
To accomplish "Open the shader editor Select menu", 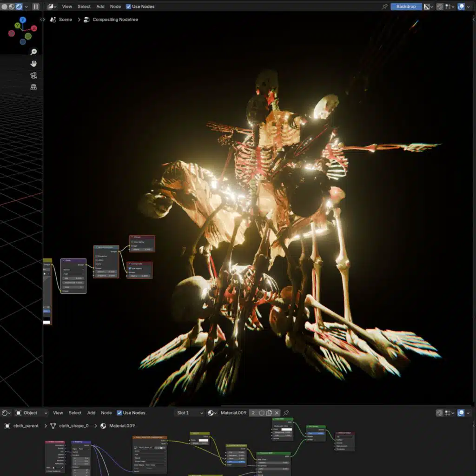I will 75,413.
